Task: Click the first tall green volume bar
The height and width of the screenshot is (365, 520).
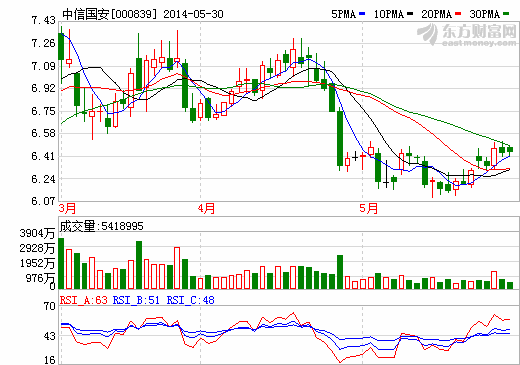Action: tap(61, 263)
